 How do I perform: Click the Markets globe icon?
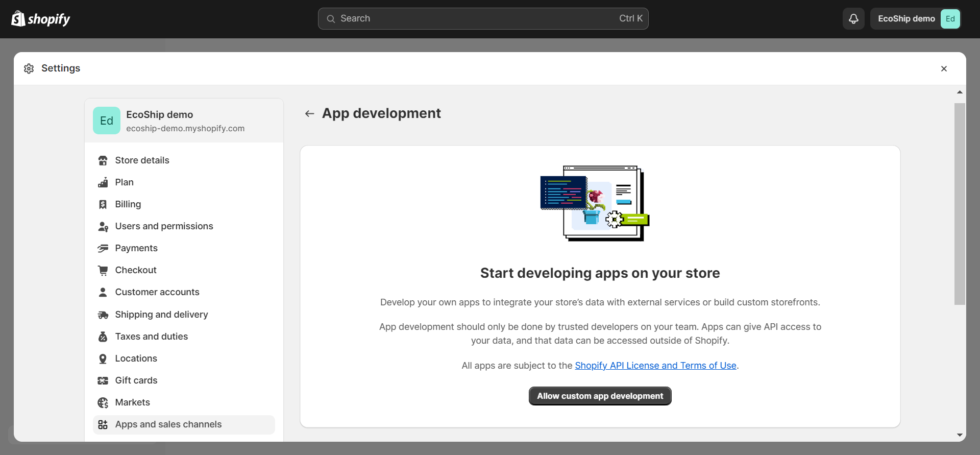coord(103,402)
